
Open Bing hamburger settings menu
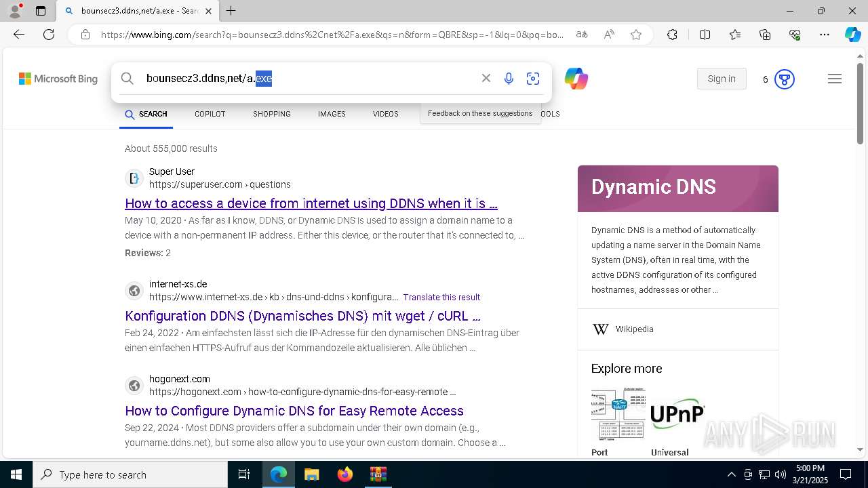pyautogui.click(x=835, y=79)
